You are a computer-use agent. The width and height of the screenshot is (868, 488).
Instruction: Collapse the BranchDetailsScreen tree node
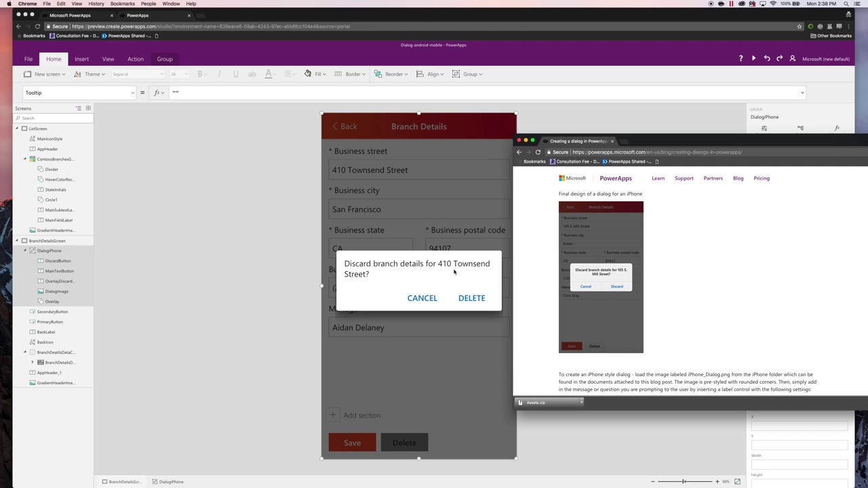18,241
